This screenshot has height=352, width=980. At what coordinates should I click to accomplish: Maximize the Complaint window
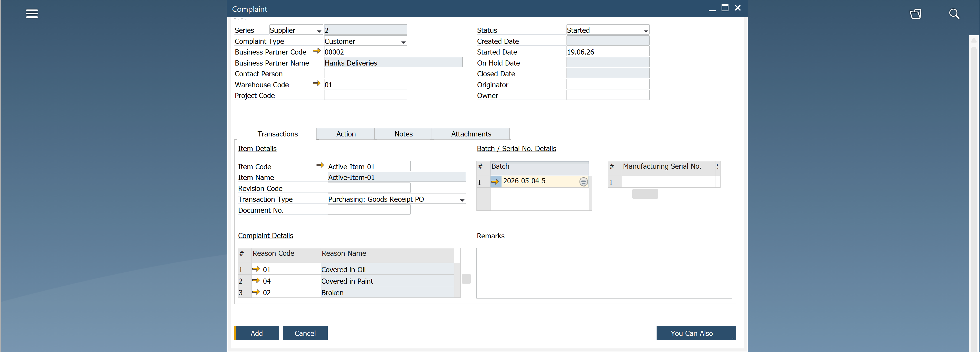[725, 8]
